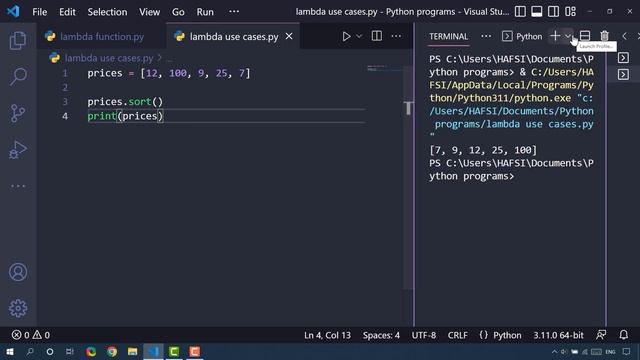640x360 pixels.
Task: Run Python file with play button
Action: coord(346,36)
